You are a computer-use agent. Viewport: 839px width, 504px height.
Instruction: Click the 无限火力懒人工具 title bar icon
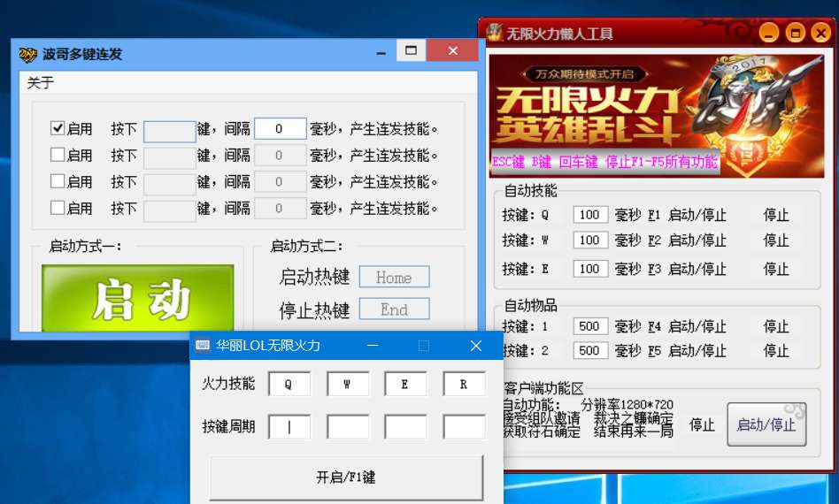pyautogui.click(x=495, y=33)
